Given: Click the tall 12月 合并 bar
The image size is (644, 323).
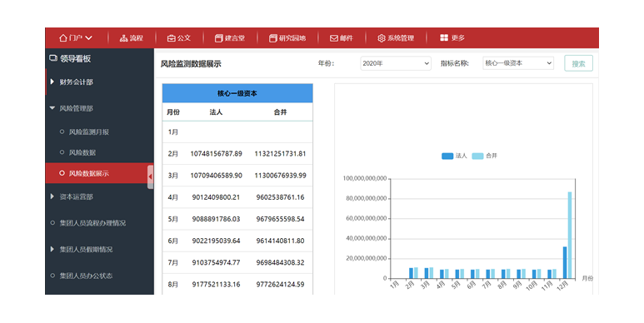Looking at the screenshot, I should coord(570,235).
